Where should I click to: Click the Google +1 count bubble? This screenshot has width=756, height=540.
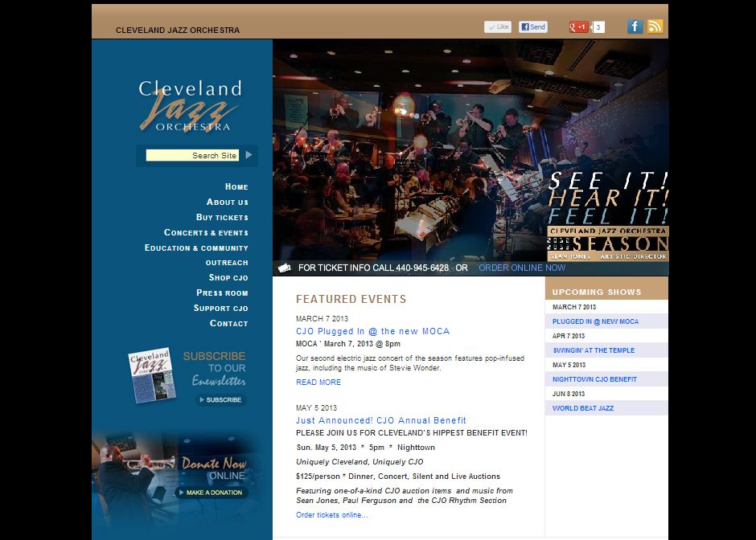pos(598,27)
